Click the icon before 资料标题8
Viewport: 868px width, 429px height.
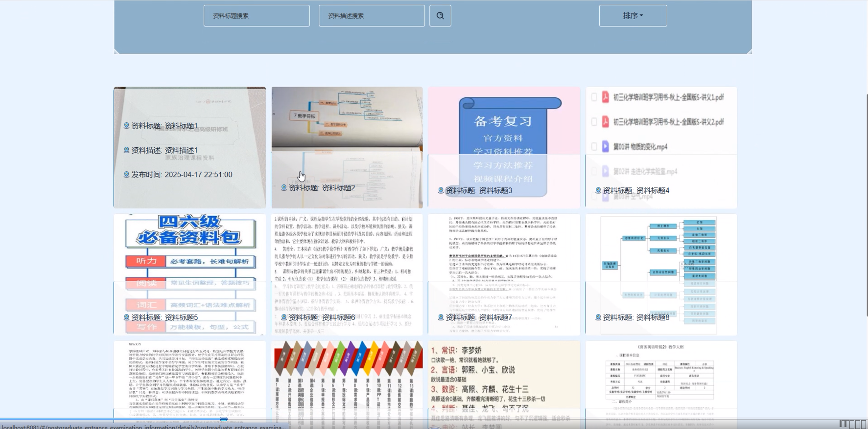[598, 317]
